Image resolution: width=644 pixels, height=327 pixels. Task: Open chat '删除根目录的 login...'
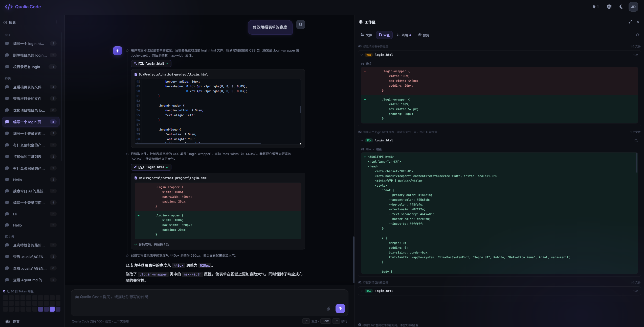pyautogui.click(x=31, y=55)
